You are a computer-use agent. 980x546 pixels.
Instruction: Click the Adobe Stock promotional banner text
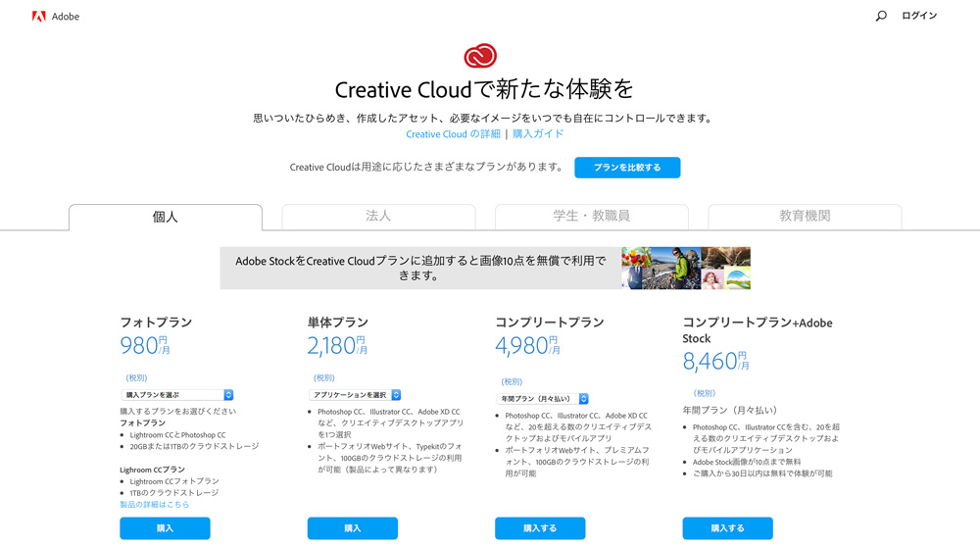coord(420,268)
